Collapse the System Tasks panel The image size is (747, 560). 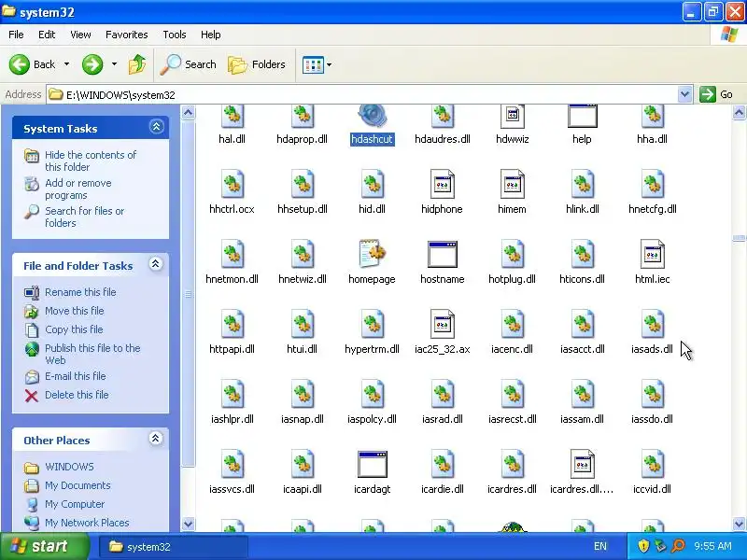coord(156,127)
